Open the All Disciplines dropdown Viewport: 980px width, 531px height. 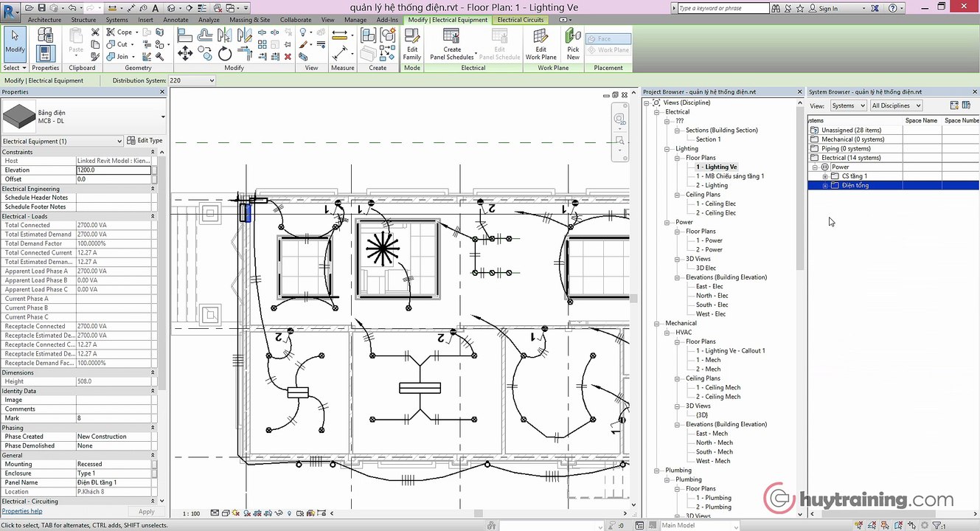pos(896,105)
